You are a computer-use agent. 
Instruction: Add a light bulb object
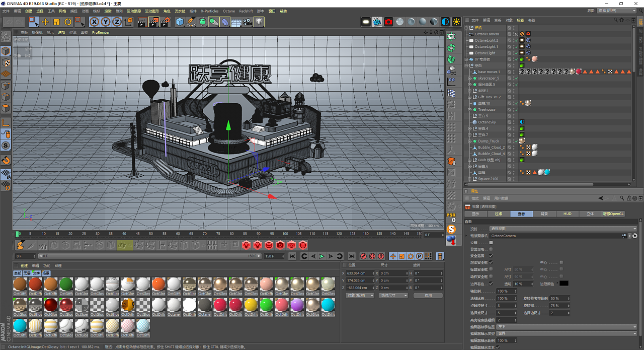click(x=259, y=22)
